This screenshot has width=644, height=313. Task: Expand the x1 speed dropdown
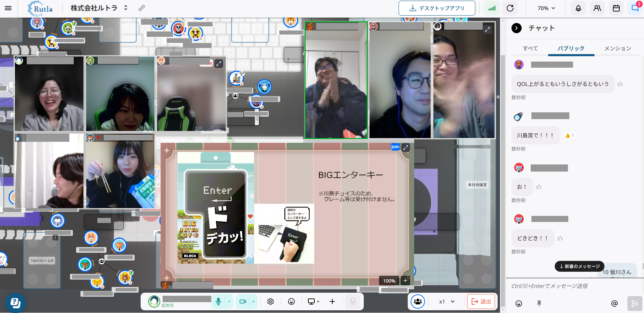pyautogui.click(x=447, y=301)
